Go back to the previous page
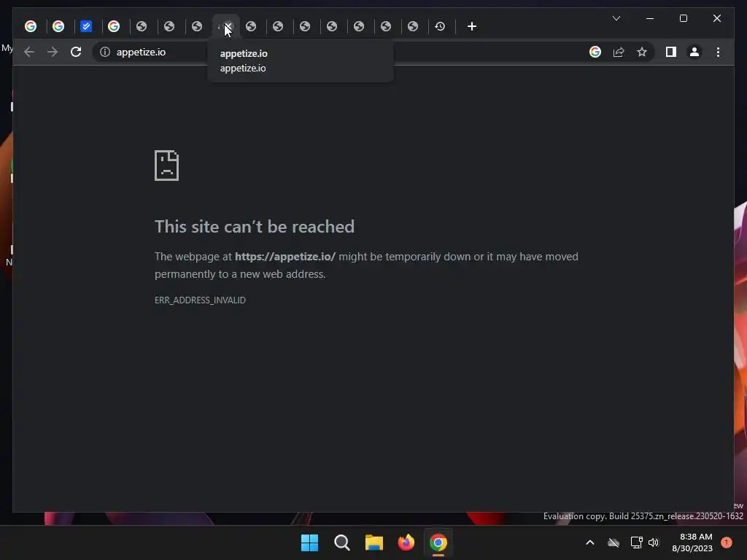The width and height of the screenshot is (747, 560). [29, 52]
